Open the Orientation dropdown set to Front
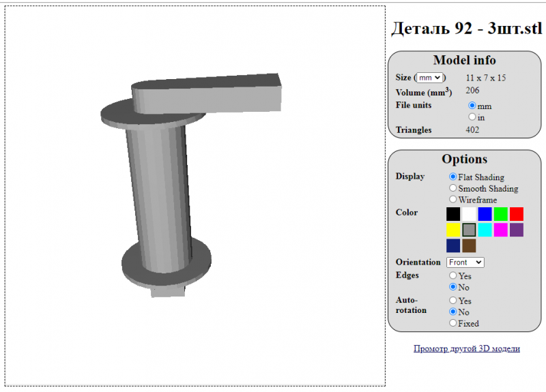 coord(465,262)
